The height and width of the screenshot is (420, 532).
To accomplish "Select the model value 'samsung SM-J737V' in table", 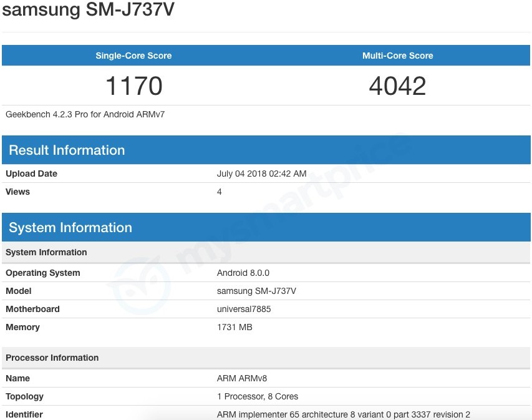I will click(256, 291).
